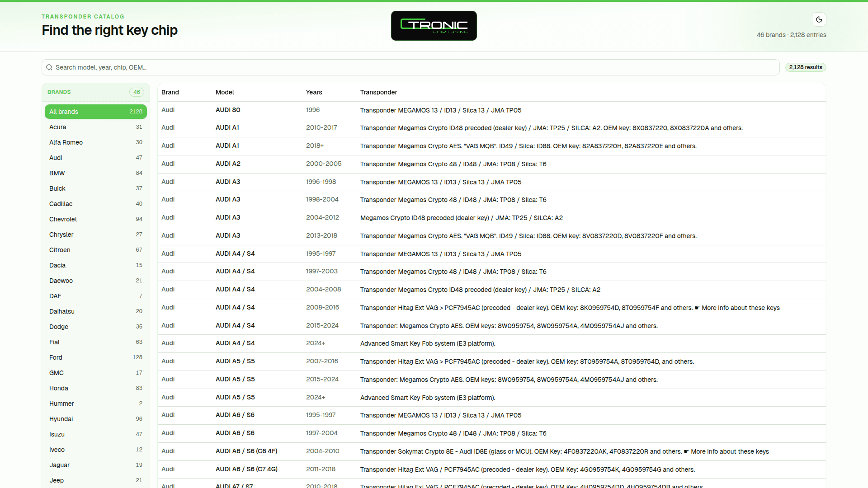868x488 pixels.
Task: Toggle dark mode with the moon icon
Action: [x=819, y=19]
